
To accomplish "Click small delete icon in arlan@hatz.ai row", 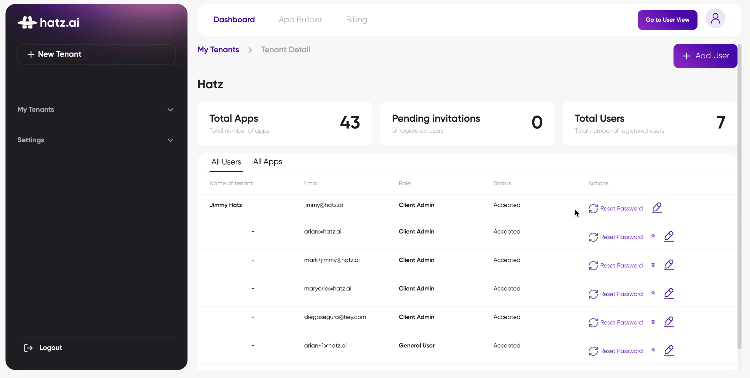I will pyautogui.click(x=653, y=236).
